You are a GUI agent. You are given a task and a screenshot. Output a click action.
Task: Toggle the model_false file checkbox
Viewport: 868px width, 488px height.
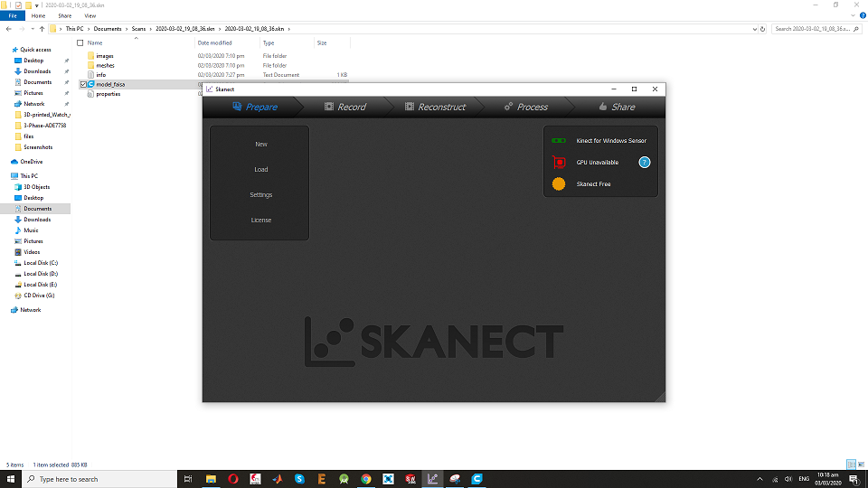[83, 85]
